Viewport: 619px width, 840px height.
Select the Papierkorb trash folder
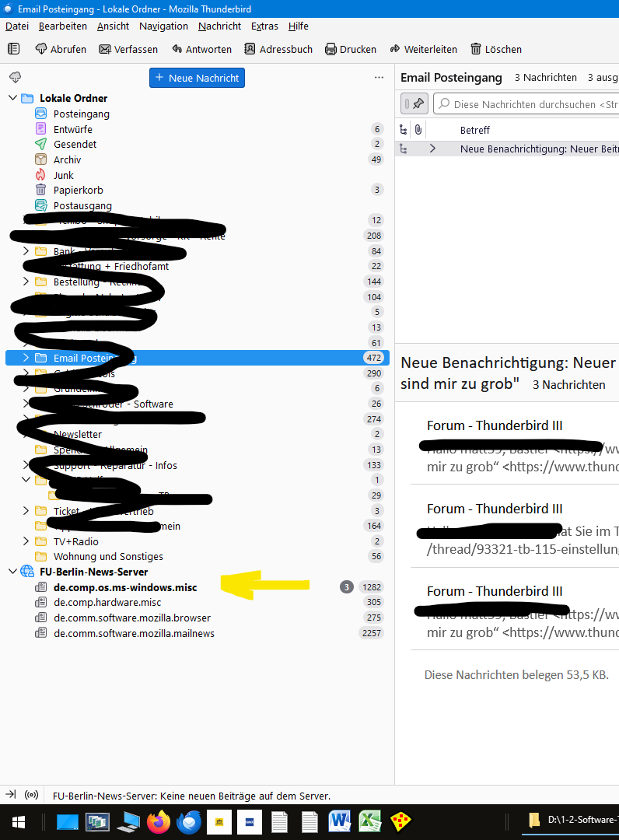tap(197, 191)
